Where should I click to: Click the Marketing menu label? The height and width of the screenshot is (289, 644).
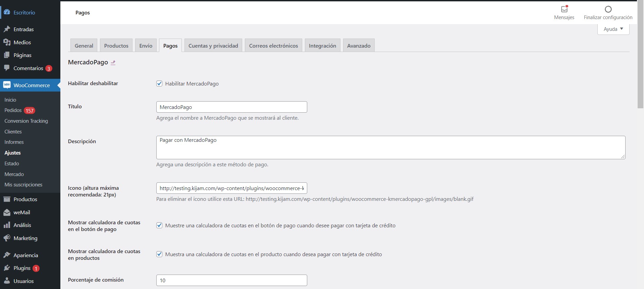25,238
